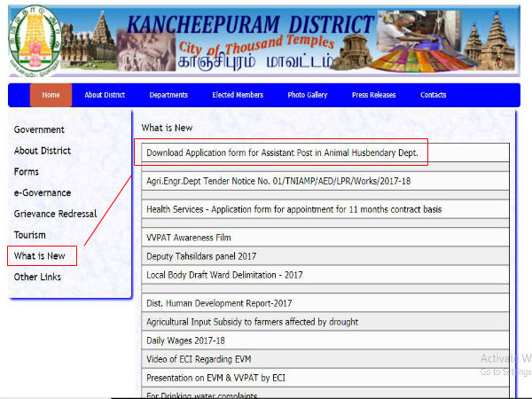
Task: Open Health Services application form link
Action: pos(293,209)
